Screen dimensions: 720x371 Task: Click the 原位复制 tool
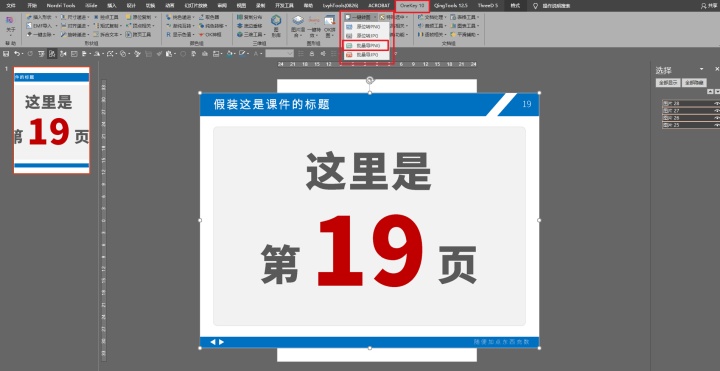[x=141, y=17]
